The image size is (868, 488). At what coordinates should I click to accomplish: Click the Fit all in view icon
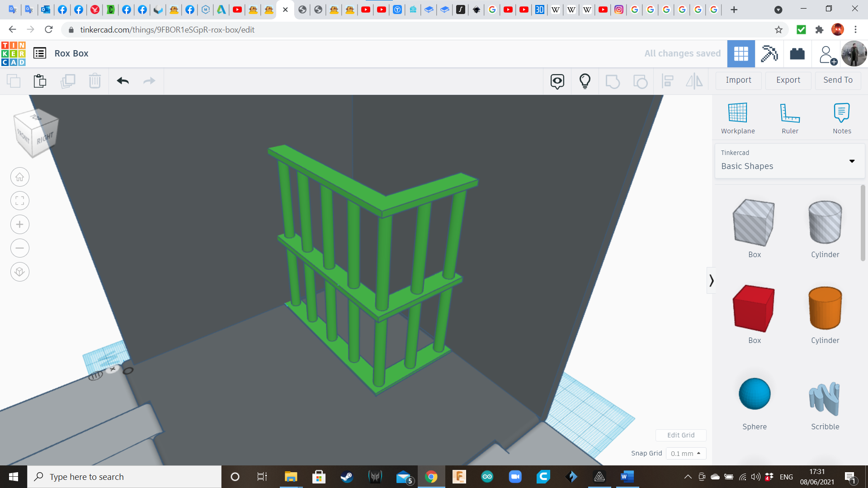[20, 201]
